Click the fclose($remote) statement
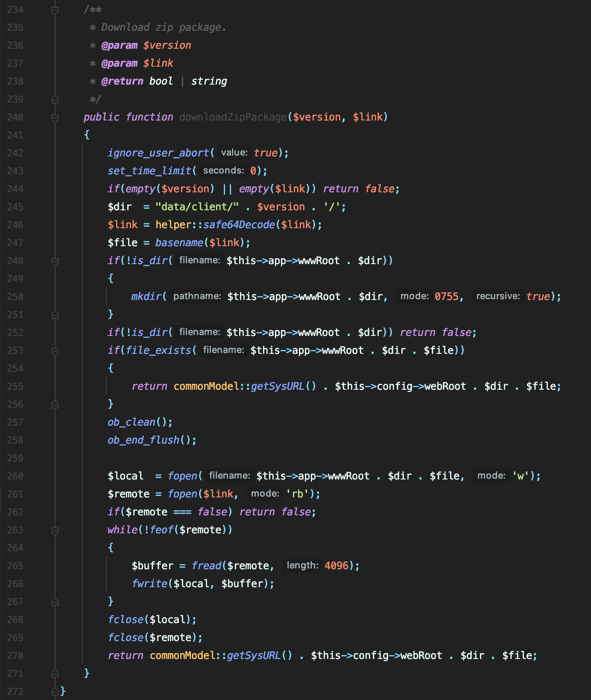 155,638
